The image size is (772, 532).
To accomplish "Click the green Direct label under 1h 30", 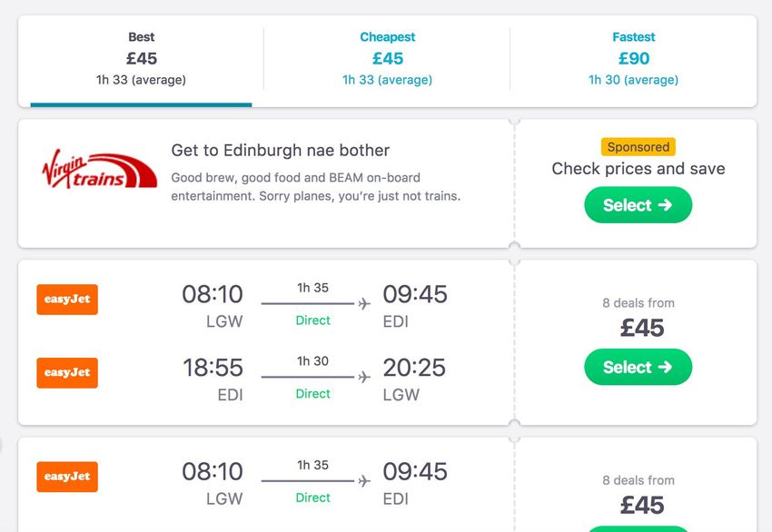I will coord(312,394).
